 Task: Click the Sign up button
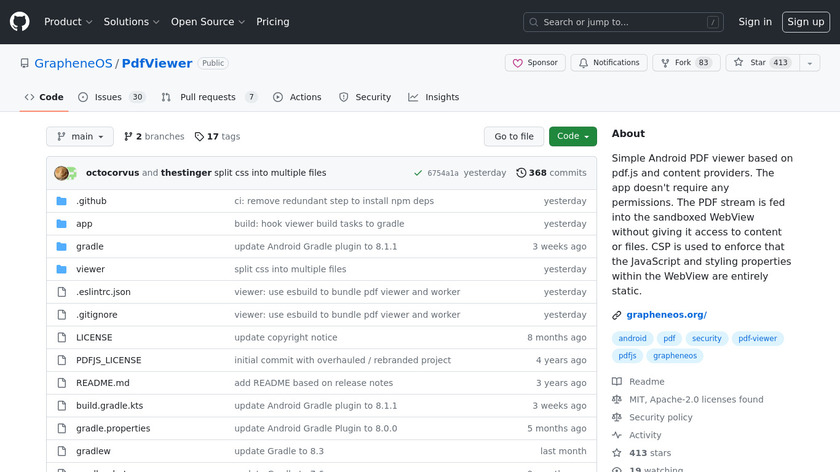point(806,22)
